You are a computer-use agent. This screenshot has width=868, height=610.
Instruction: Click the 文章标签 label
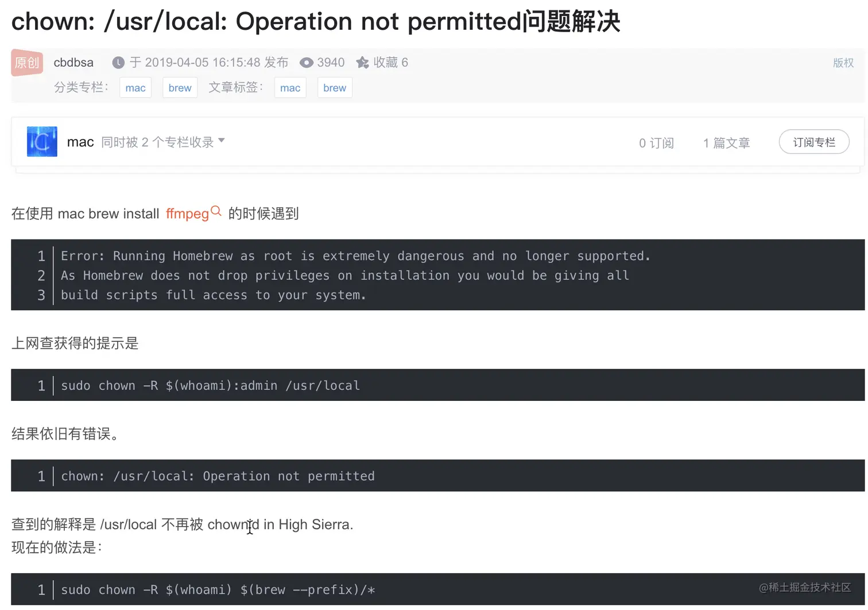(x=235, y=87)
